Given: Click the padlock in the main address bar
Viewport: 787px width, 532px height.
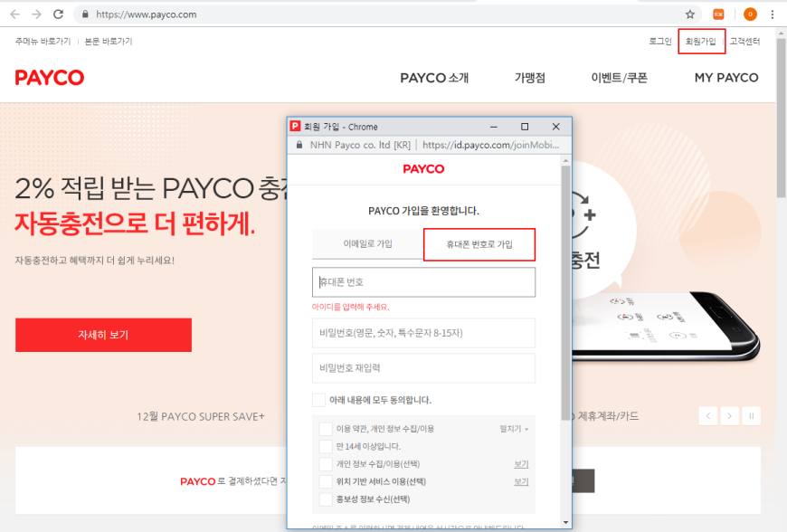Looking at the screenshot, I should click(85, 14).
